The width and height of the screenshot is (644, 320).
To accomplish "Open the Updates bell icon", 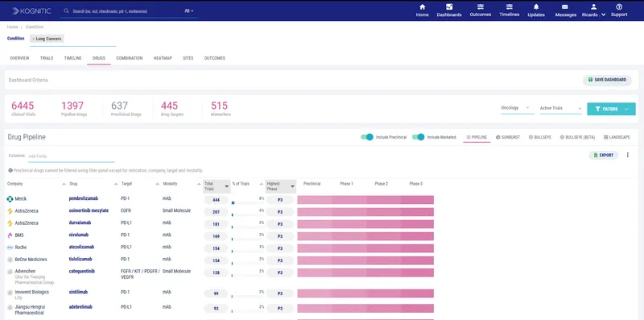I will click(x=536, y=7).
